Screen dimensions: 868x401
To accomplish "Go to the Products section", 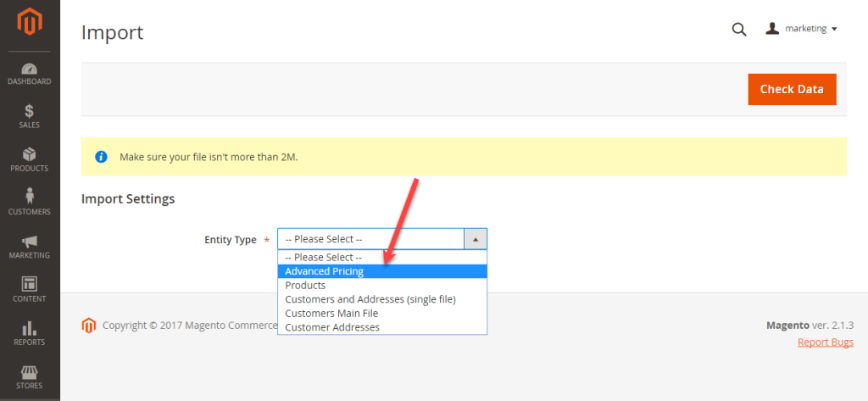I will pyautogui.click(x=30, y=160).
